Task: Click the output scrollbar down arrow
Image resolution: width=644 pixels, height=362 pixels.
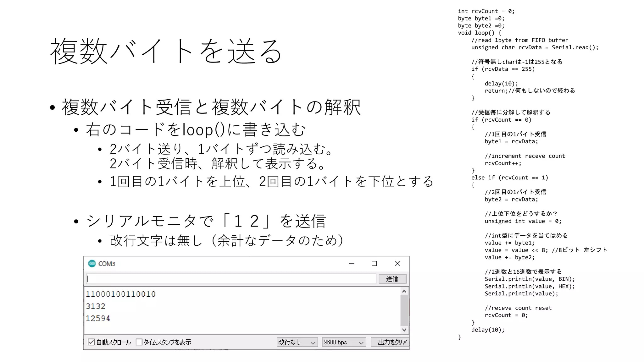Action: pyautogui.click(x=404, y=330)
